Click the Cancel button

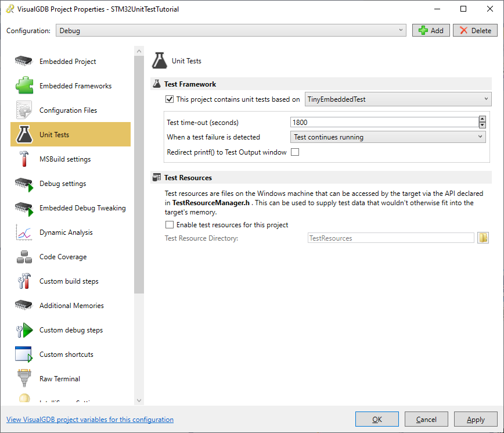(426, 419)
